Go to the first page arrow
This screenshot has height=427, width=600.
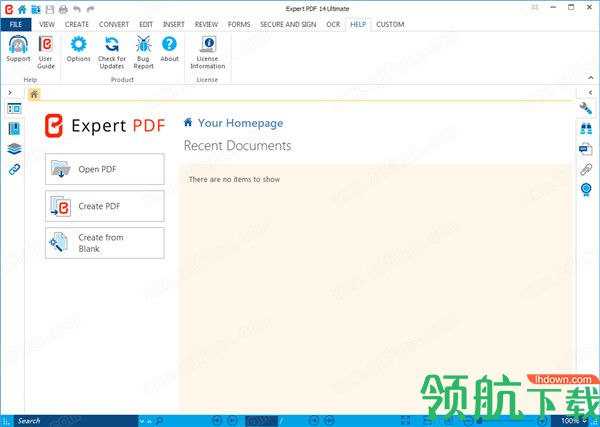coord(217,421)
